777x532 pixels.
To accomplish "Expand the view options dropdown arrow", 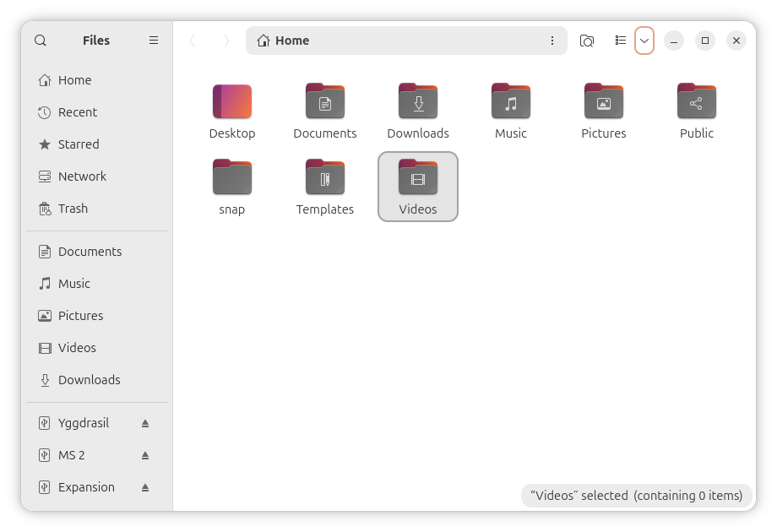I will [x=644, y=41].
